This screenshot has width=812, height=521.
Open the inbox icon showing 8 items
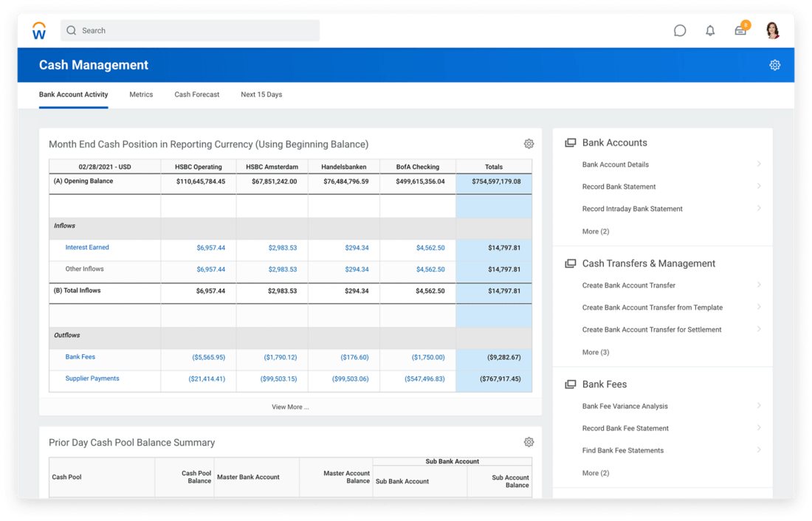(740, 30)
